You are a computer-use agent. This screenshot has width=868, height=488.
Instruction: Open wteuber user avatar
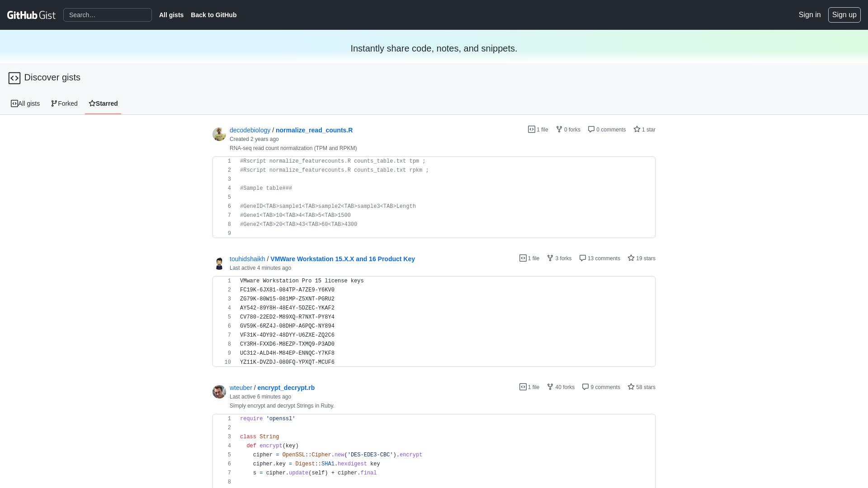[x=219, y=392]
